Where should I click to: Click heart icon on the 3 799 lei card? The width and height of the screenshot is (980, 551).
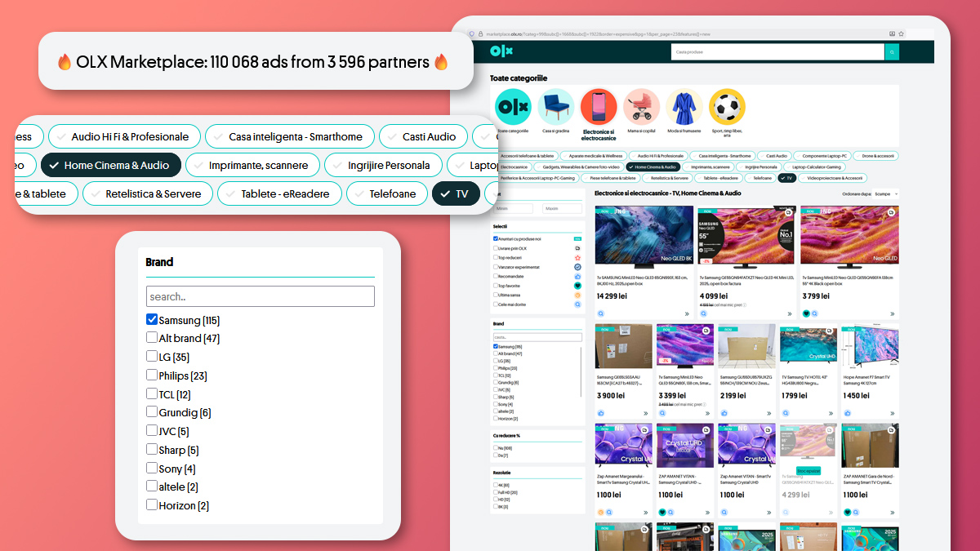coord(806,313)
